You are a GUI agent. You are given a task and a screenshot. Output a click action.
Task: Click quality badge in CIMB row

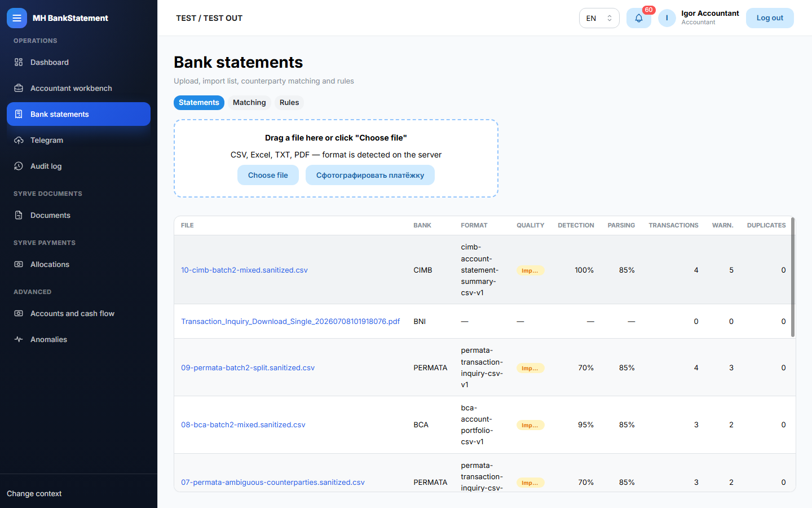point(530,270)
